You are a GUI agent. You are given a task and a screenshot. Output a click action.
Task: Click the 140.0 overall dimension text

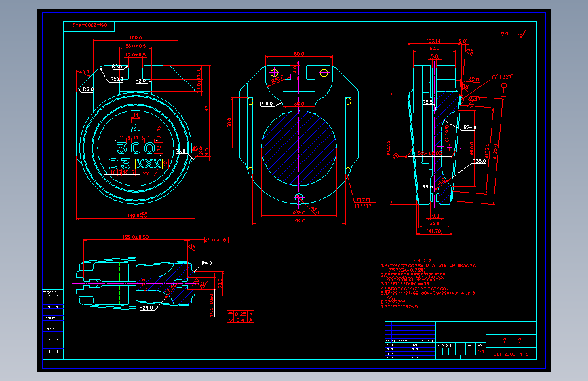click(x=137, y=216)
